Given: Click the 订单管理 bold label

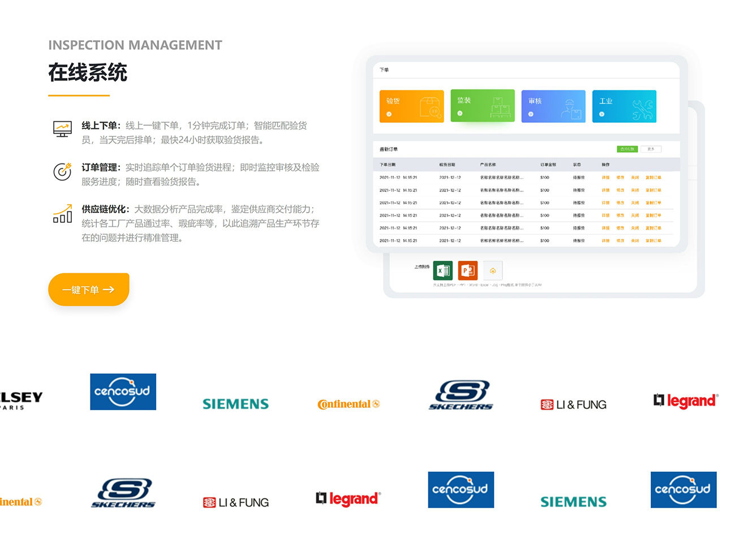Looking at the screenshot, I should click(x=101, y=167).
